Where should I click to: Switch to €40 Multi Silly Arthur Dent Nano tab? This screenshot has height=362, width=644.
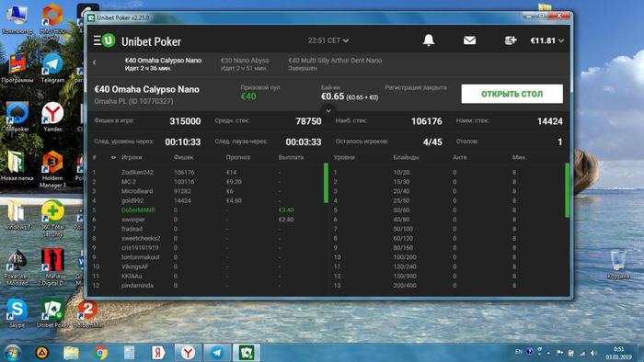[x=335, y=64]
